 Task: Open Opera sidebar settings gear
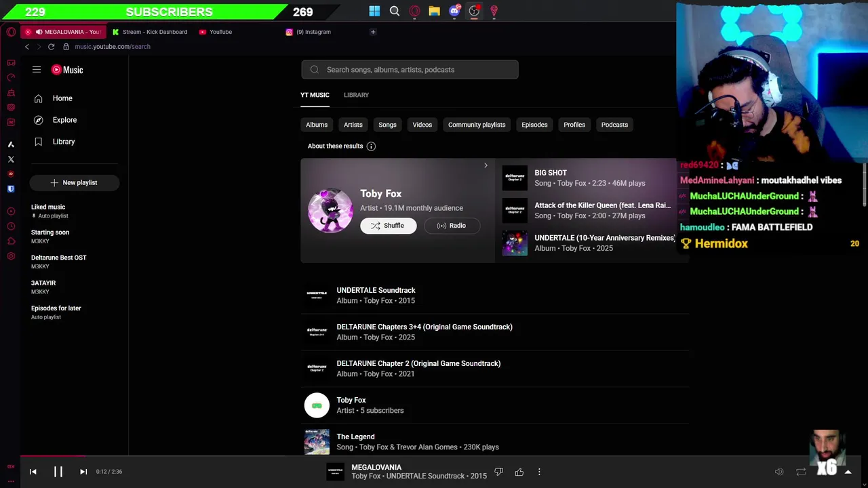11,256
